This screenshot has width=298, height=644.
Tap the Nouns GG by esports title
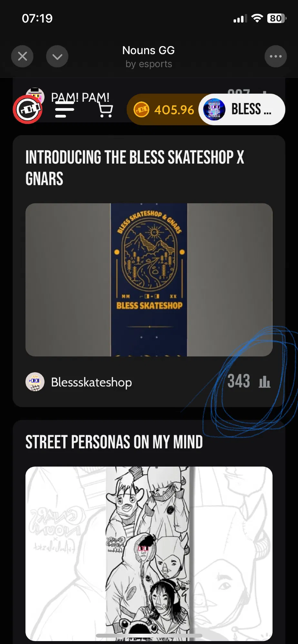click(x=149, y=56)
